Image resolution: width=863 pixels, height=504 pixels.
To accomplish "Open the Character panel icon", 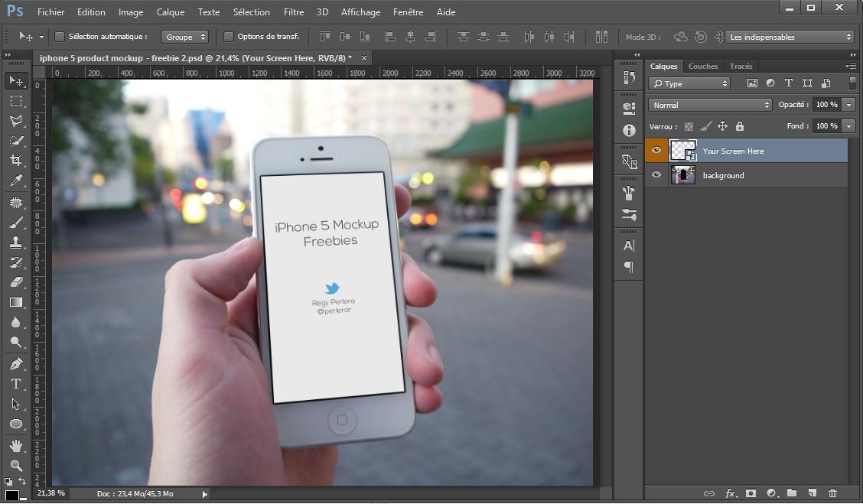I will click(629, 245).
